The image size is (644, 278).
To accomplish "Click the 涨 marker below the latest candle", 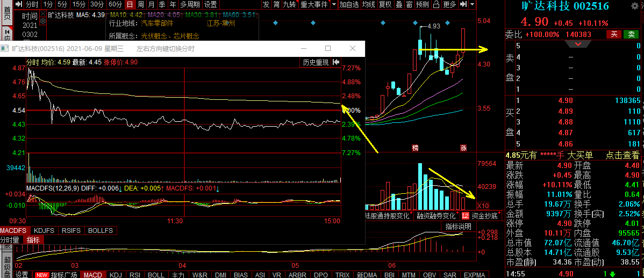I will click(463, 148).
